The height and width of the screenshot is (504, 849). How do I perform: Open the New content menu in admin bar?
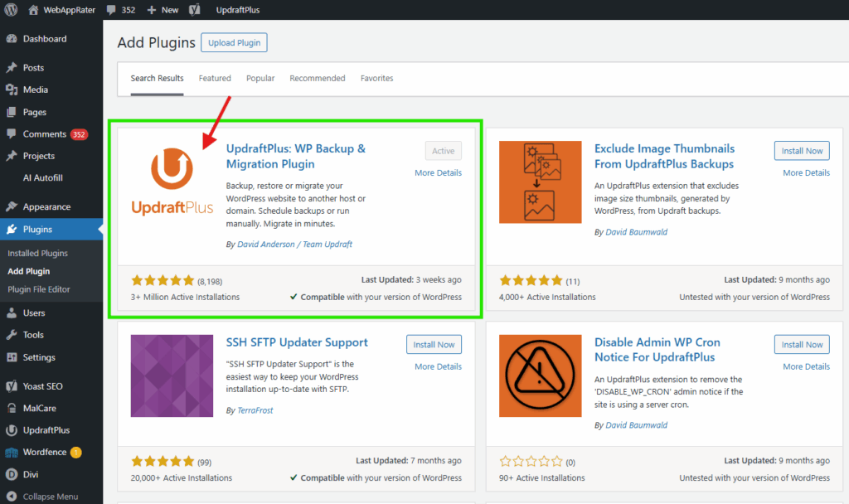[163, 10]
